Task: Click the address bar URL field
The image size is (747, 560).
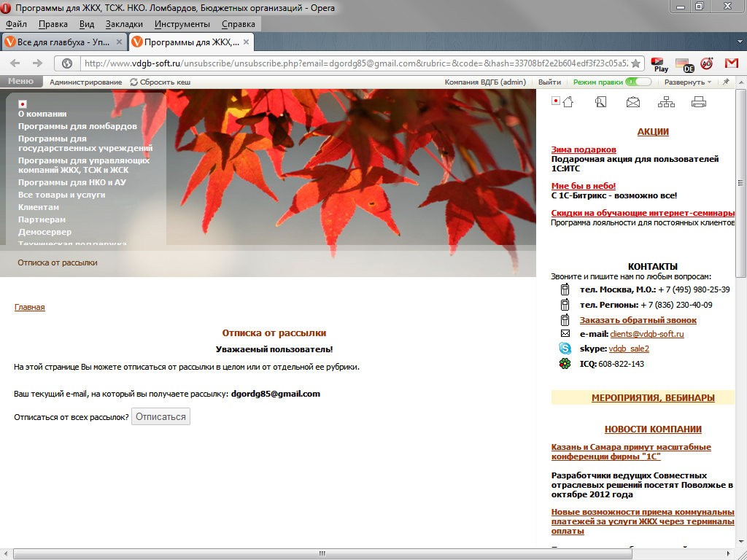Action: pos(356,63)
